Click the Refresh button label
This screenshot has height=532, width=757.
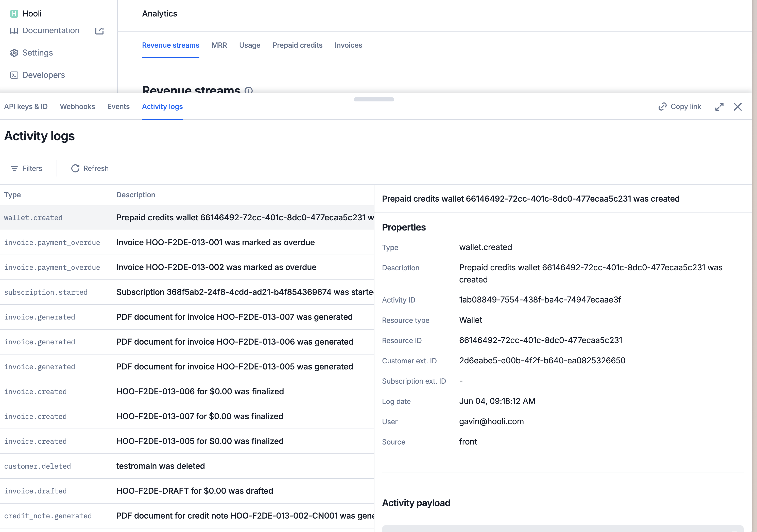click(96, 168)
